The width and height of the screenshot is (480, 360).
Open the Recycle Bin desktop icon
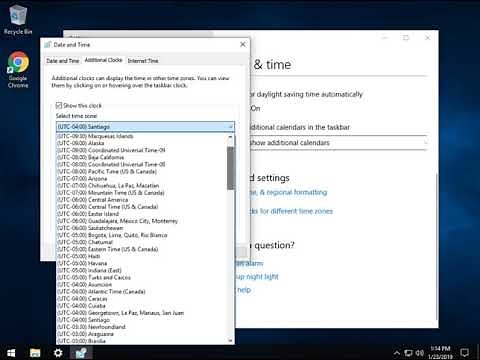coord(18,20)
